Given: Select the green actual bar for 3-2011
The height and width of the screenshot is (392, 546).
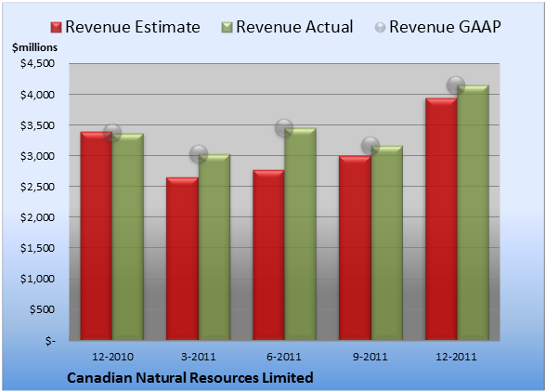Looking at the screenshot, I should [x=214, y=247].
